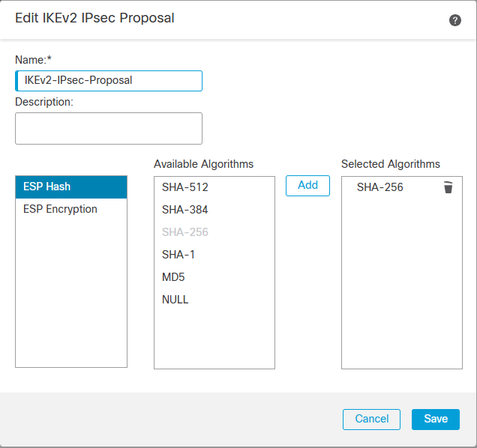Screen dimensions: 477x448
Task: Pick SHA-384 in the available list
Action: (185, 210)
